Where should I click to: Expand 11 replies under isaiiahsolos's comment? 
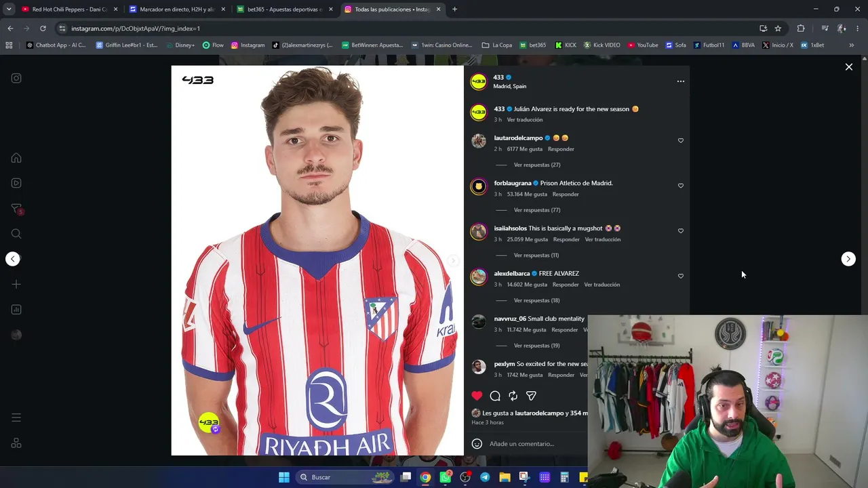(x=536, y=256)
